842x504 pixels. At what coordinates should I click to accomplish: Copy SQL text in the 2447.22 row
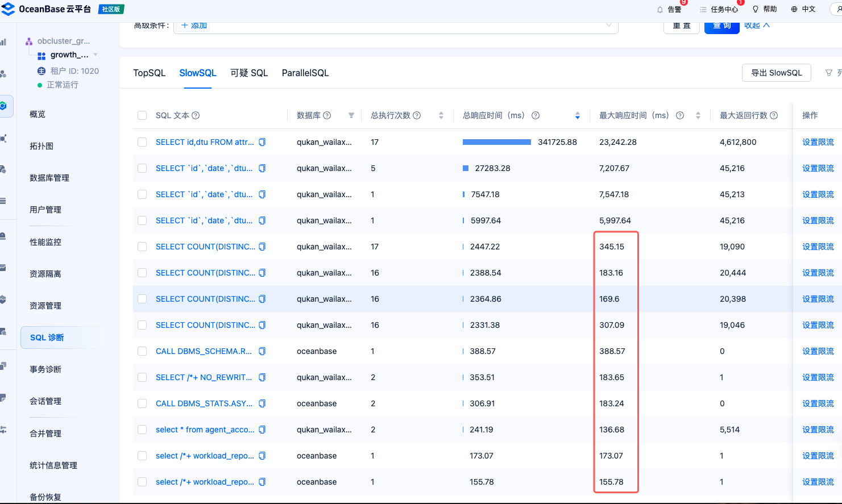tap(262, 247)
